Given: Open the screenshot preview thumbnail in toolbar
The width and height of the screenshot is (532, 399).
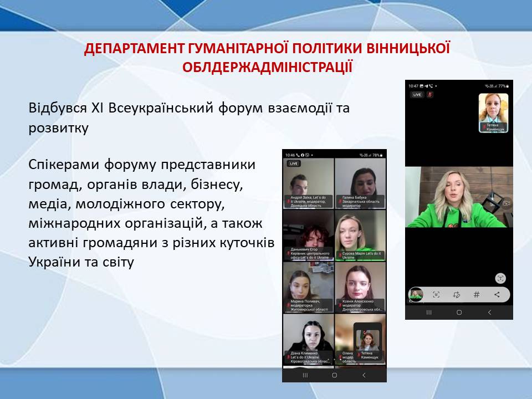Looking at the screenshot, I should click(x=416, y=294).
